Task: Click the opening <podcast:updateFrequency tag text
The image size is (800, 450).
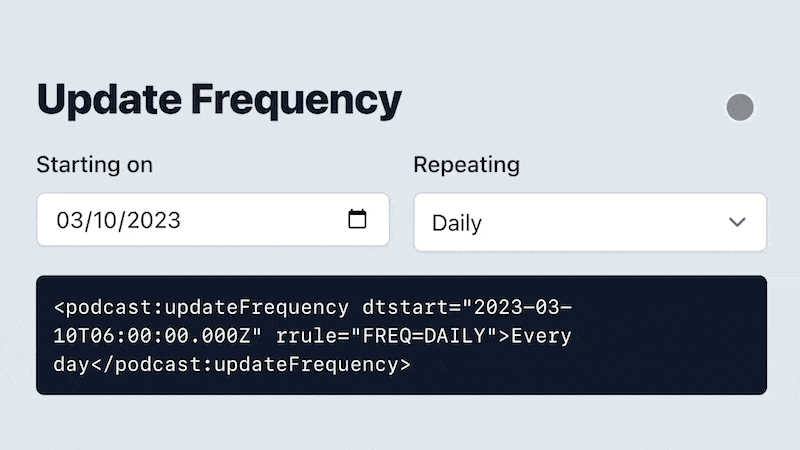Action: pyautogui.click(x=202, y=308)
